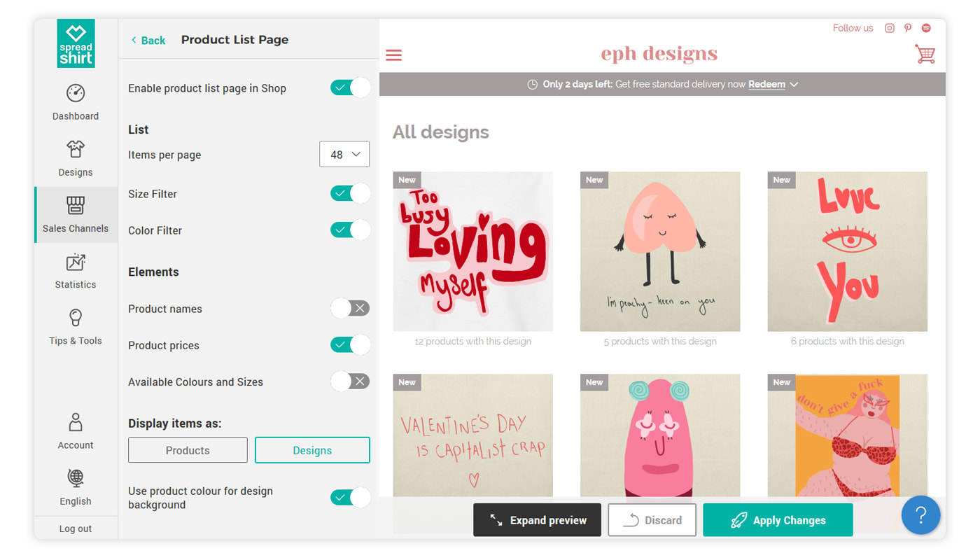
Task: Open the hamburger menu in shop preview
Action: 394,55
